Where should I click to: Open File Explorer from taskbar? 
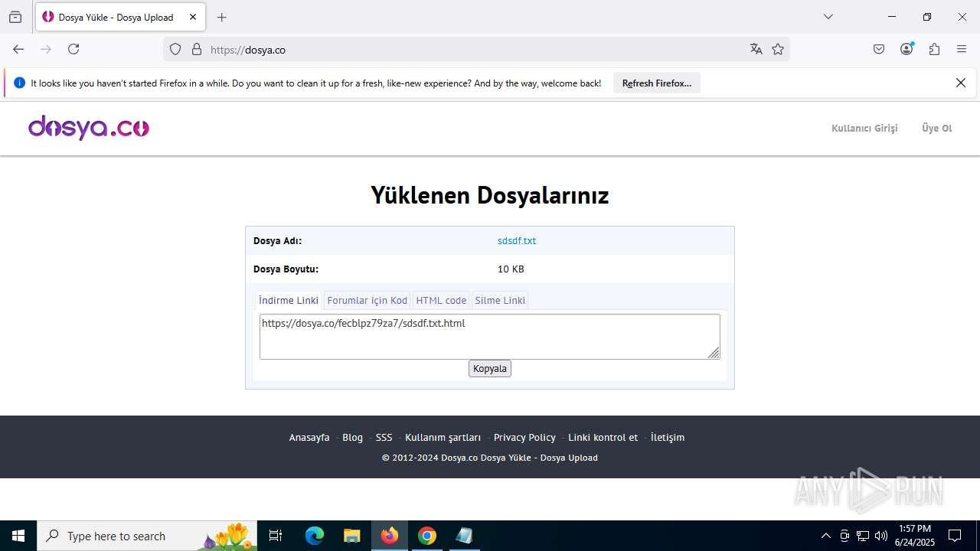point(351,536)
